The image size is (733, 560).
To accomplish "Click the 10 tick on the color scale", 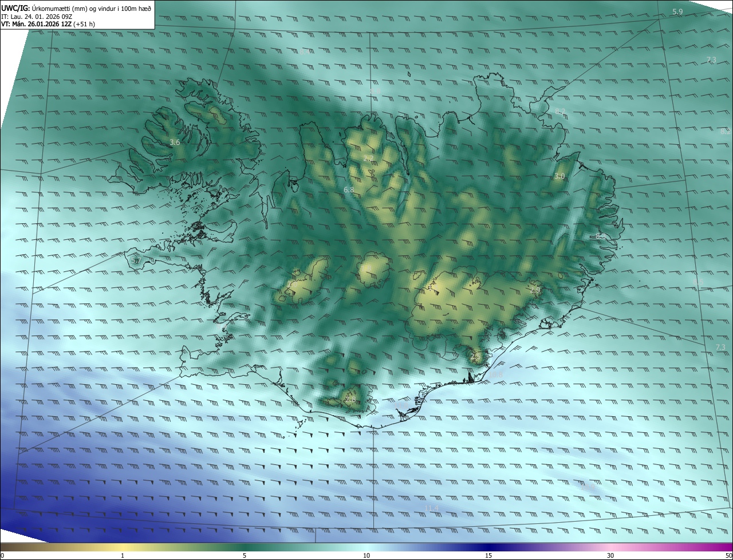I will point(366,555).
